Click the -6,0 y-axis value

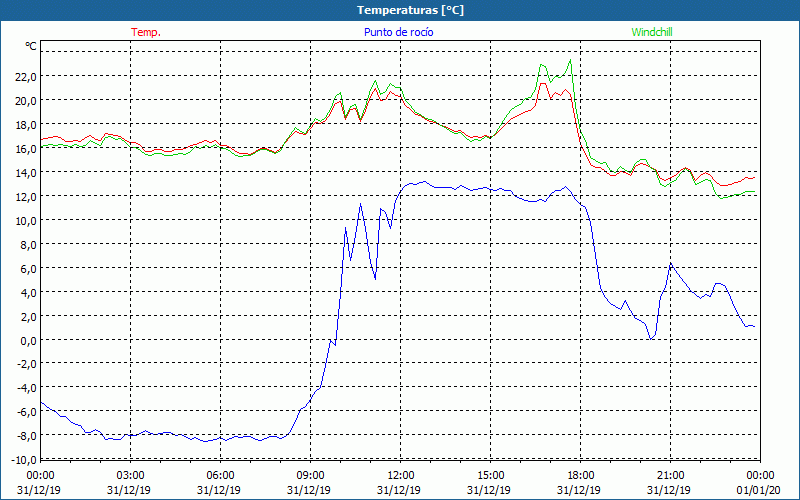[27, 412]
